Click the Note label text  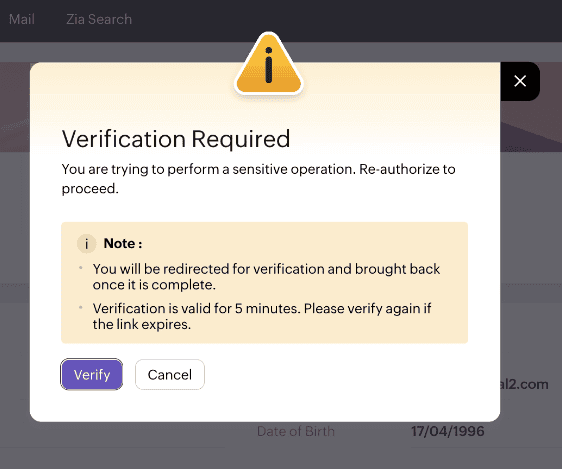(123, 244)
